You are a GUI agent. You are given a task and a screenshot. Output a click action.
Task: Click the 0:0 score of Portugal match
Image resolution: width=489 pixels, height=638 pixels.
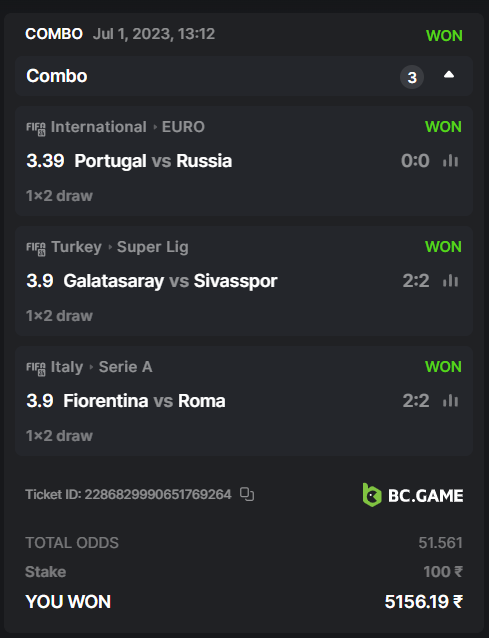(415, 161)
